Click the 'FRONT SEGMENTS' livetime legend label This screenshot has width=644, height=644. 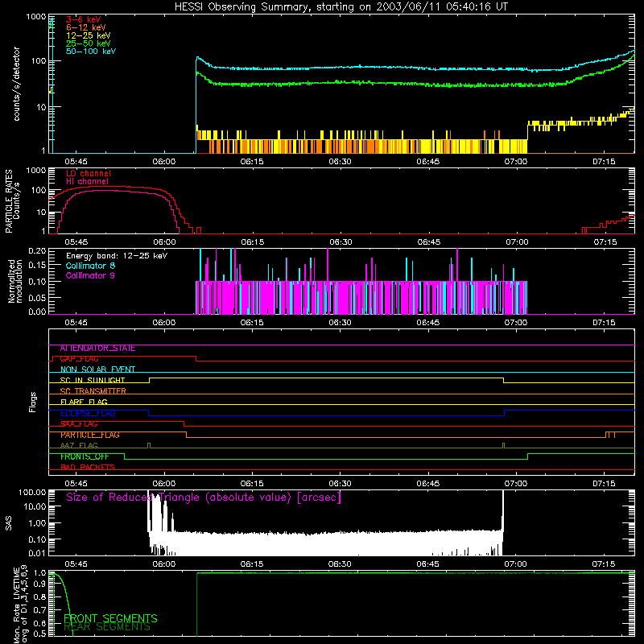[110, 618]
